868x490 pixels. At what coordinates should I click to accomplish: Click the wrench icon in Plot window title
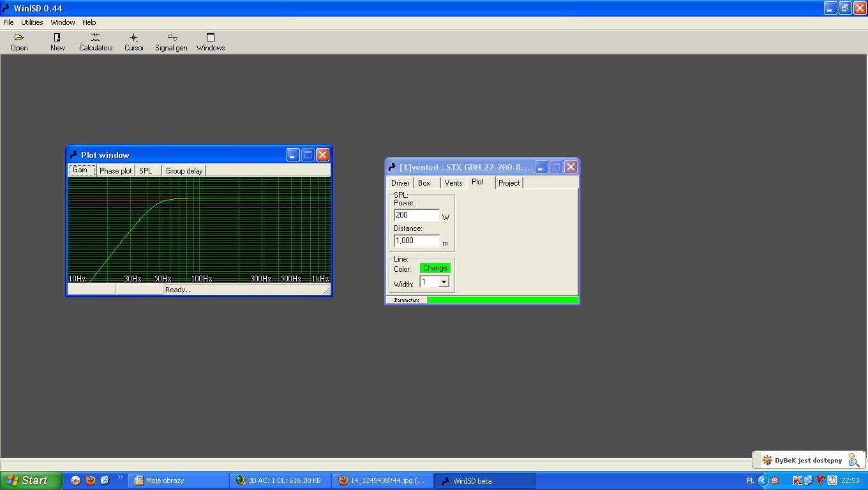(73, 155)
